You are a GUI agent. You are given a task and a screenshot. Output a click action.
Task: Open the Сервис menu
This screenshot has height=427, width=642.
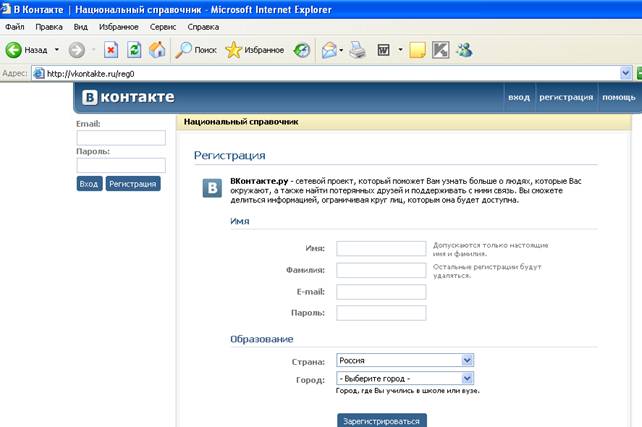pos(162,26)
